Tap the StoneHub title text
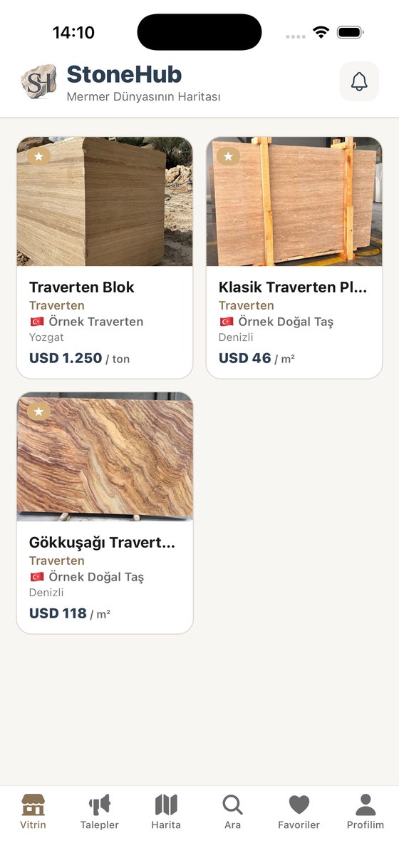399x868 pixels. 124,74
